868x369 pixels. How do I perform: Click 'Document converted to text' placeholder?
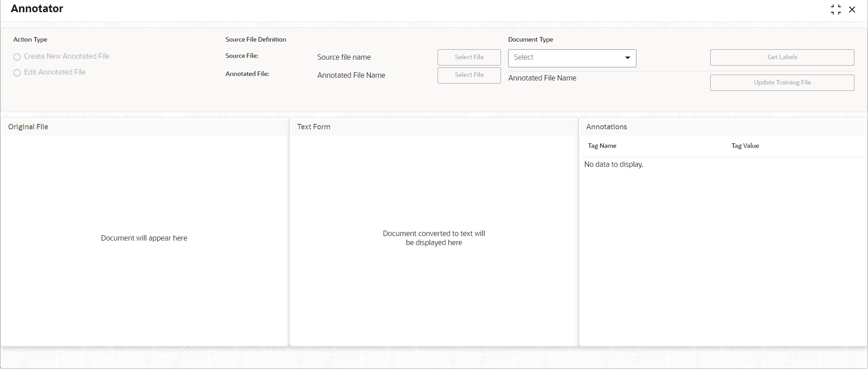(x=434, y=238)
